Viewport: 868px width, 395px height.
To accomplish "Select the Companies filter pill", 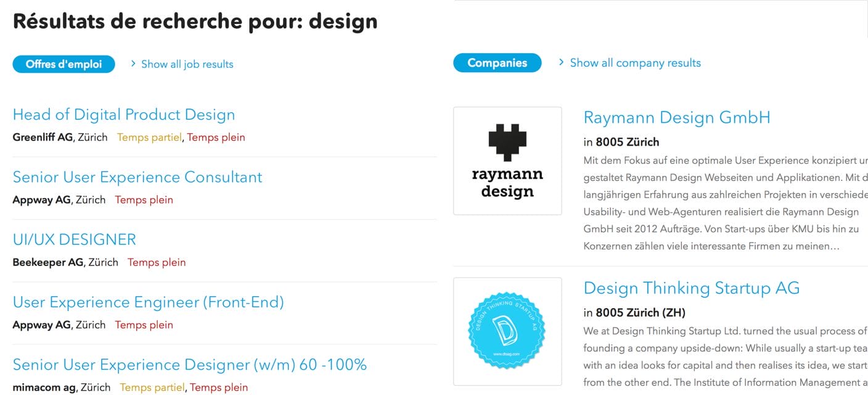I will pyautogui.click(x=497, y=62).
